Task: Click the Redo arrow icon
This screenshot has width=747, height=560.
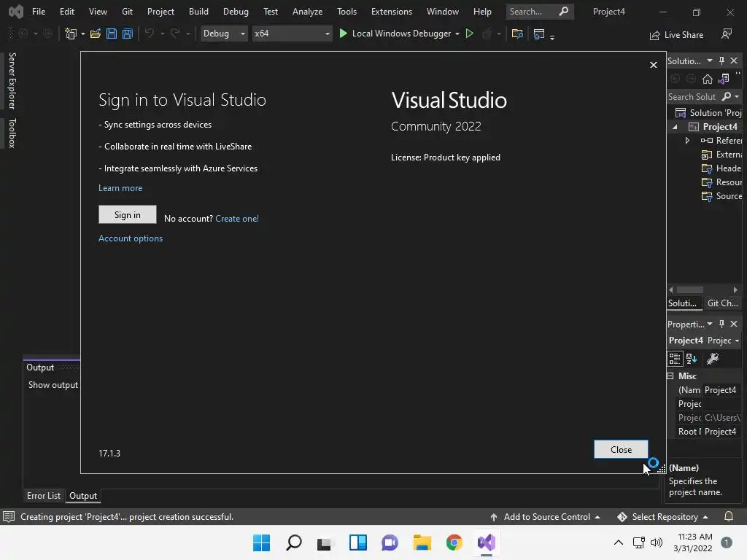Action: [175, 34]
